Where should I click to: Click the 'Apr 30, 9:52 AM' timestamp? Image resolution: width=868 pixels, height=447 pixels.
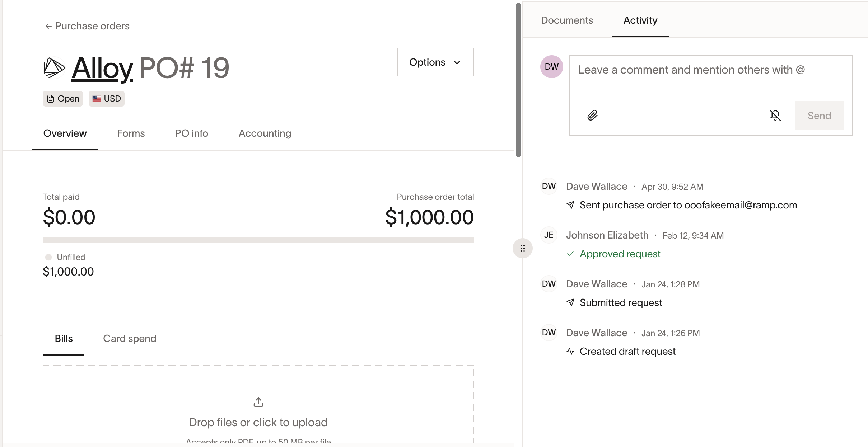coord(672,187)
